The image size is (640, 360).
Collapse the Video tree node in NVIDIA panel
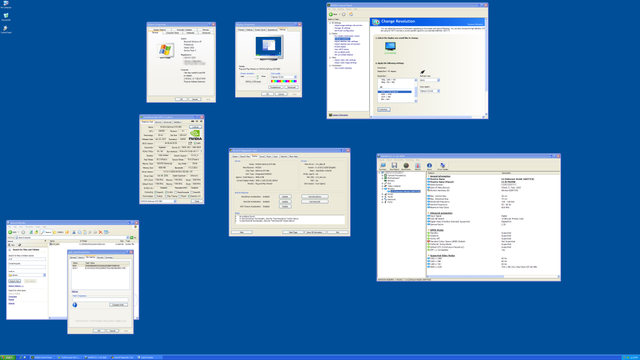click(330, 58)
